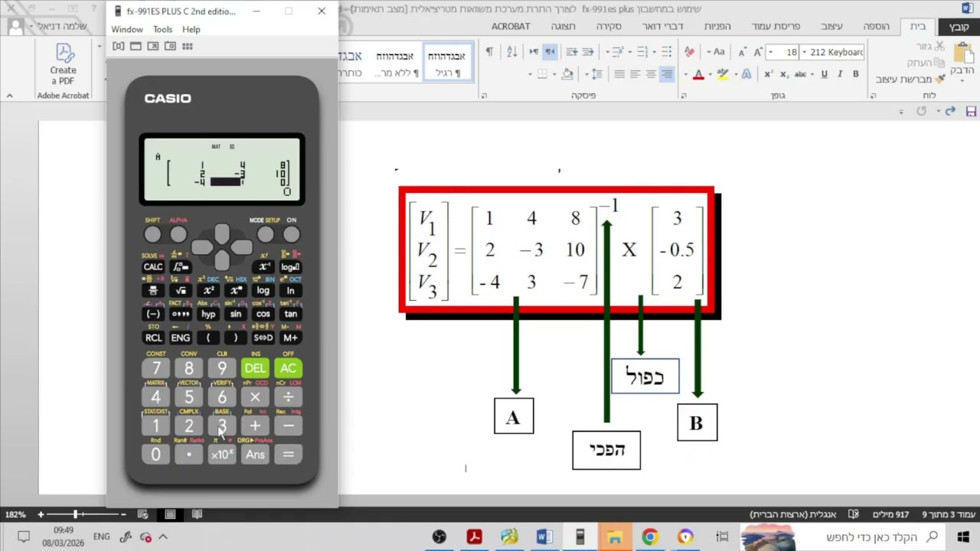Tap the calculator division ÷ key
The image size is (980, 551).
[x=289, y=397]
